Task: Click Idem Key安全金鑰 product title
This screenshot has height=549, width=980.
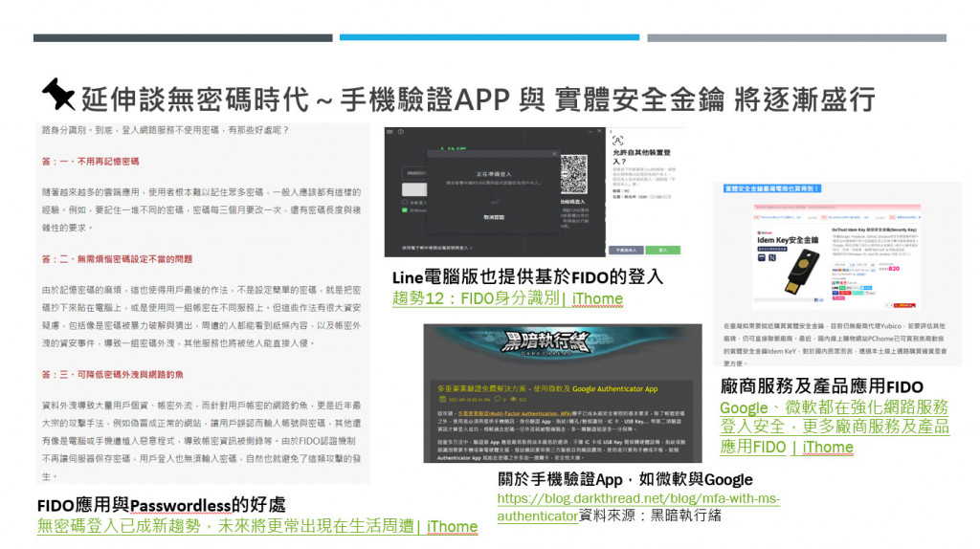Action: tap(788, 240)
